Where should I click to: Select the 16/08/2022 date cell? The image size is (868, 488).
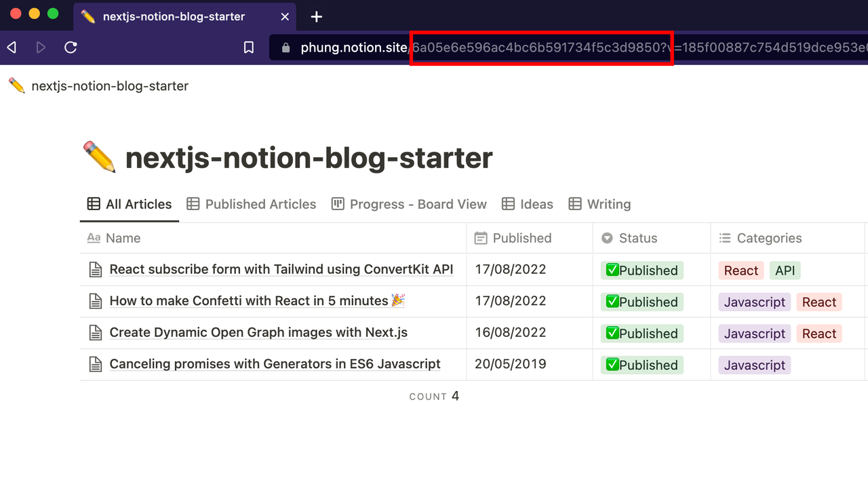[511, 332]
